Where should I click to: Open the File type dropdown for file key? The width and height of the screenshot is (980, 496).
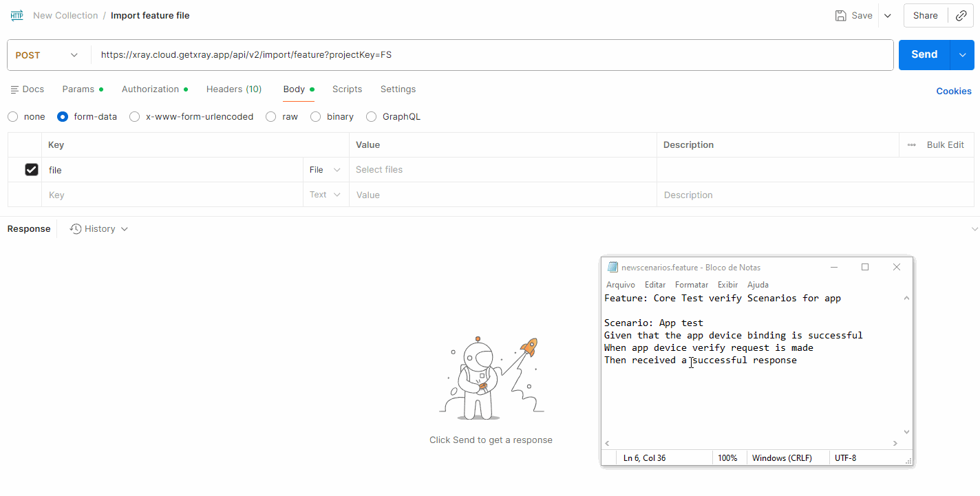point(326,170)
